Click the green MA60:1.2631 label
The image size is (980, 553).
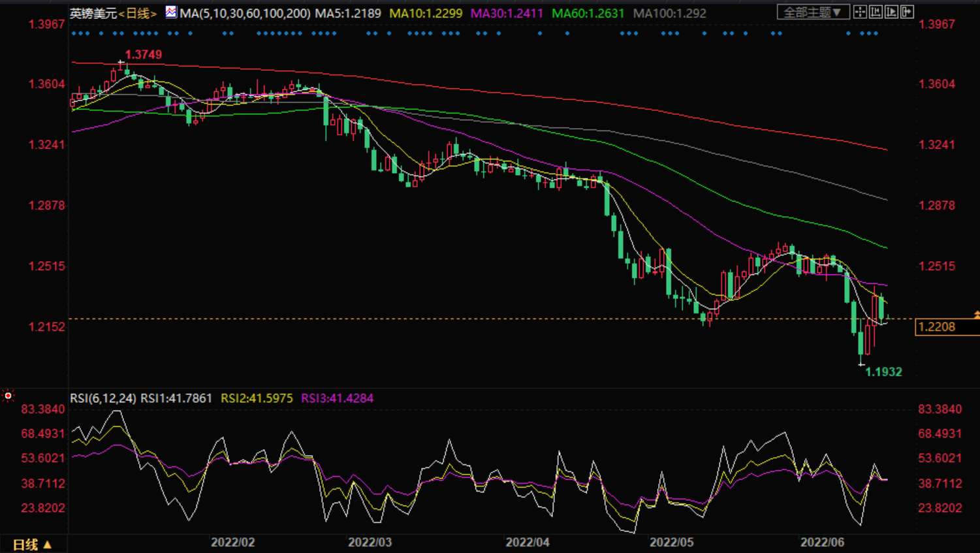click(x=588, y=13)
